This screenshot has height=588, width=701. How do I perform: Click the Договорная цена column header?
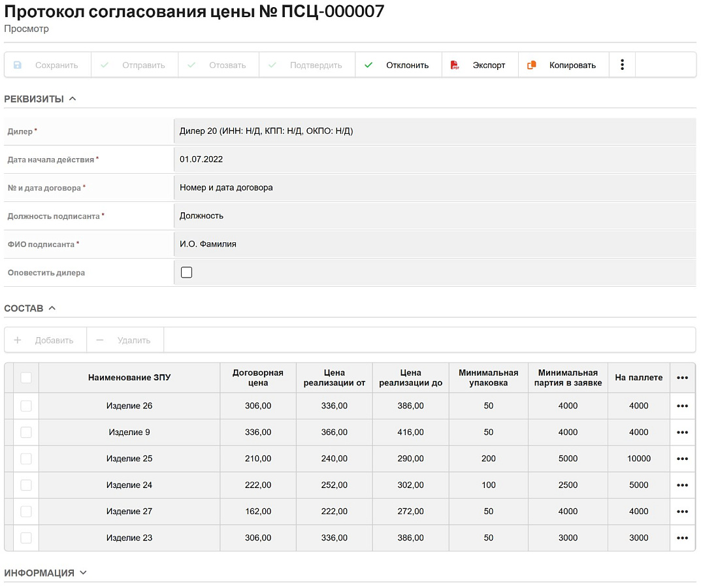(x=258, y=378)
